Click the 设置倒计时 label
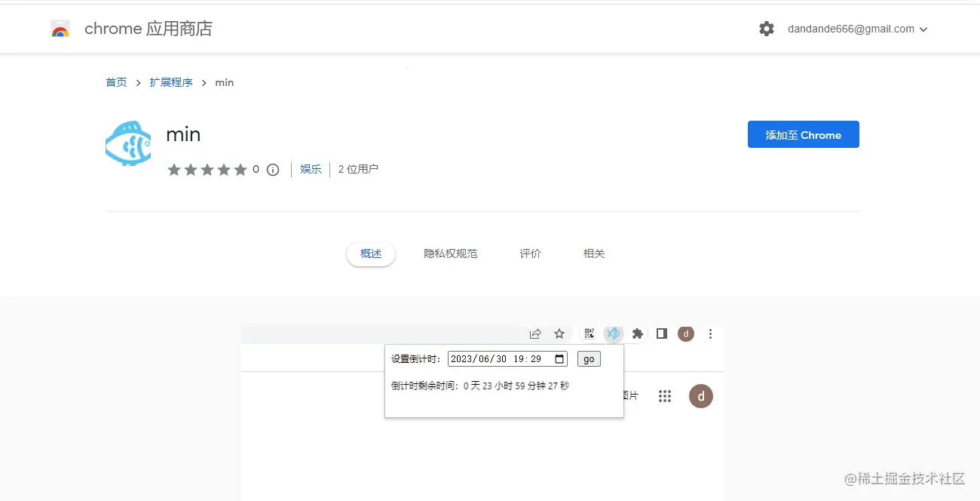The image size is (980, 501). tap(417, 359)
